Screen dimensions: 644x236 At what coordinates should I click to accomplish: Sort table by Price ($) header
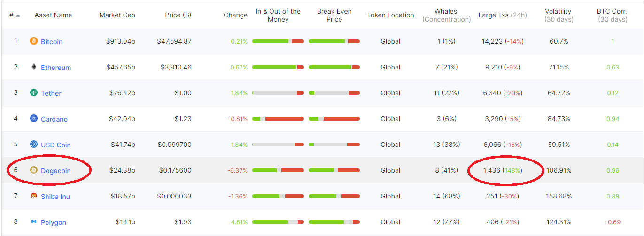[x=178, y=15]
